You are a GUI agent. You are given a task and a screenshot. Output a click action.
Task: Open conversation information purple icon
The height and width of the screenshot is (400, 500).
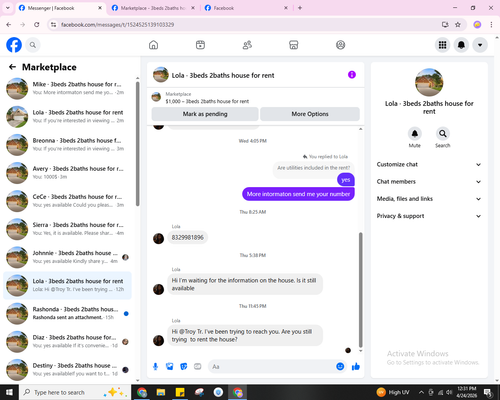coord(352,75)
